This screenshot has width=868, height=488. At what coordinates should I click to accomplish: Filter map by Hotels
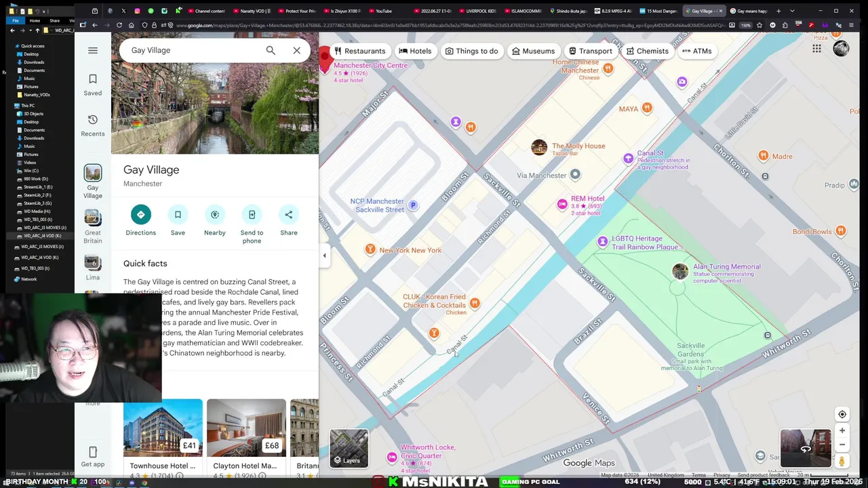pyautogui.click(x=415, y=51)
